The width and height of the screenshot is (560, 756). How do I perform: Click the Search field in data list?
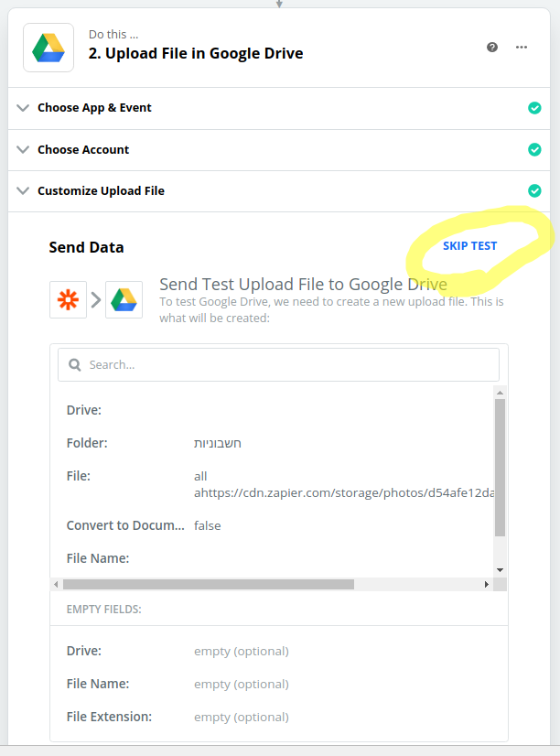pos(278,365)
